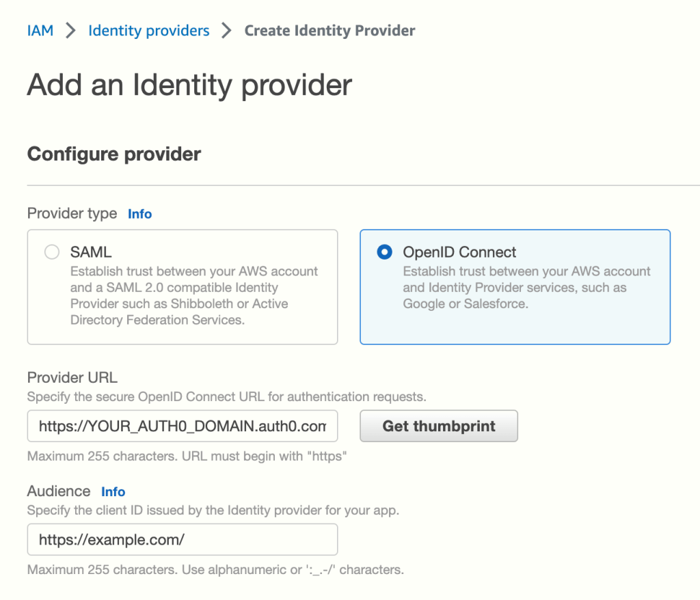
Task: Click the Provider URL field label
Action: click(x=72, y=377)
